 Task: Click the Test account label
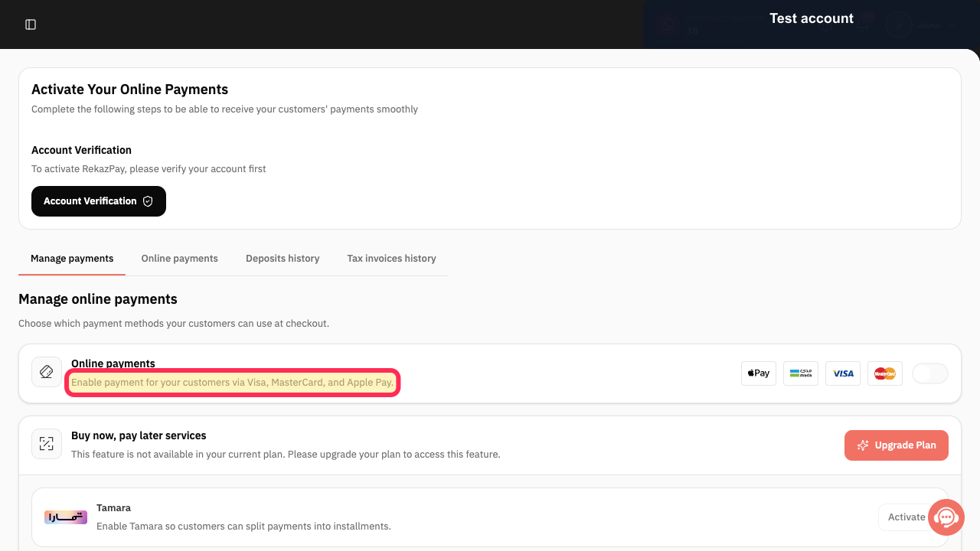(x=812, y=18)
